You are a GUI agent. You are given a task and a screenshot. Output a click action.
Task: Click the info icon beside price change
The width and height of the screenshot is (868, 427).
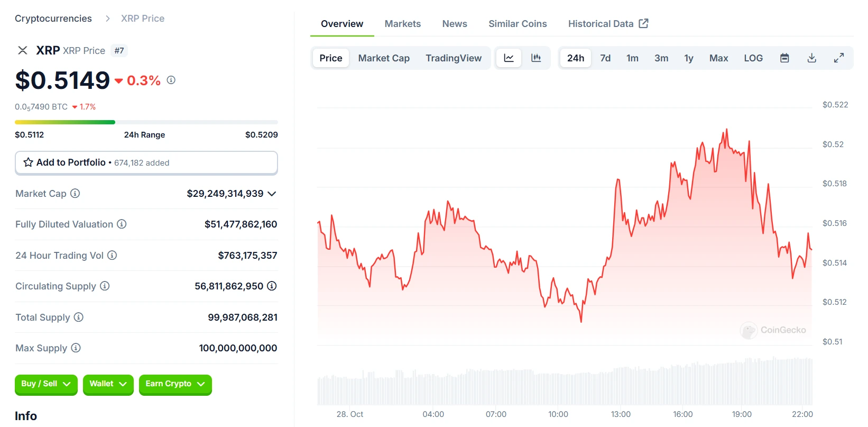171,80
